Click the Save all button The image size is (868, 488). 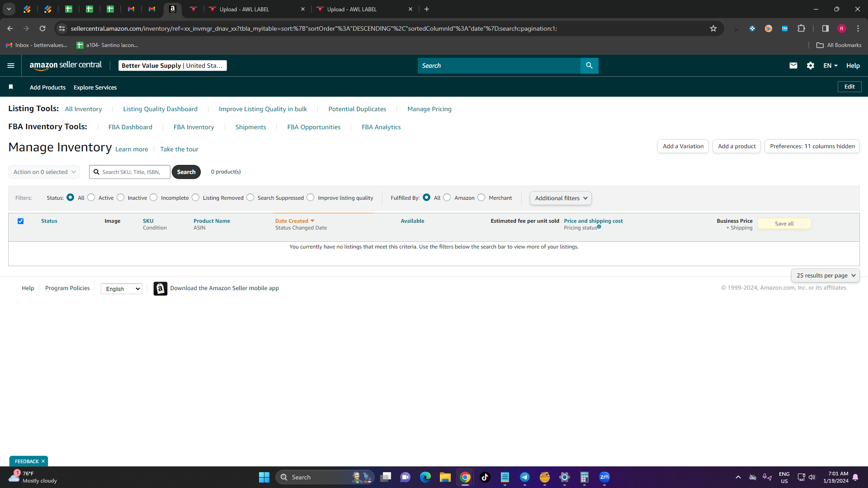(784, 224)
